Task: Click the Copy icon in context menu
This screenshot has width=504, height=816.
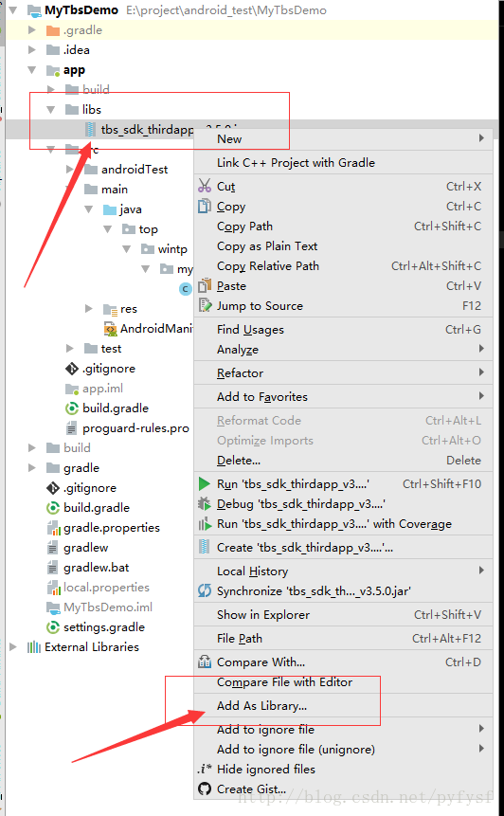Action: pyautogui.click(x=205, y=206)
